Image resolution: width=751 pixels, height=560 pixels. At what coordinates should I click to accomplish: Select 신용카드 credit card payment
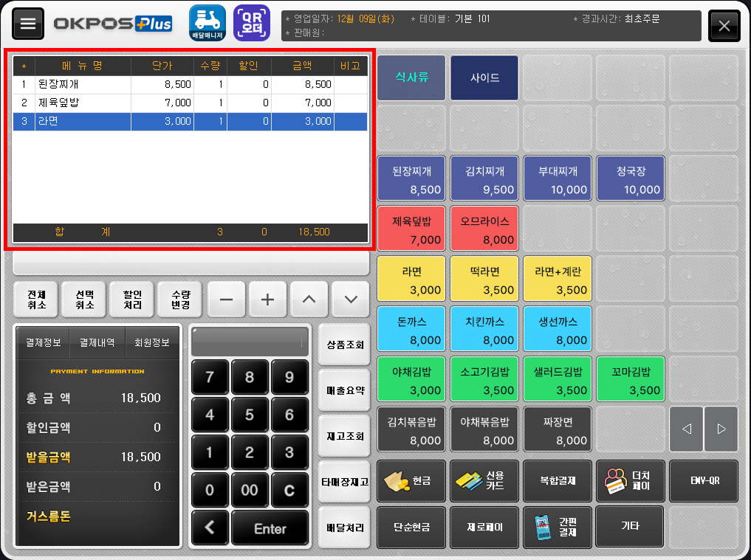[484, 481]
